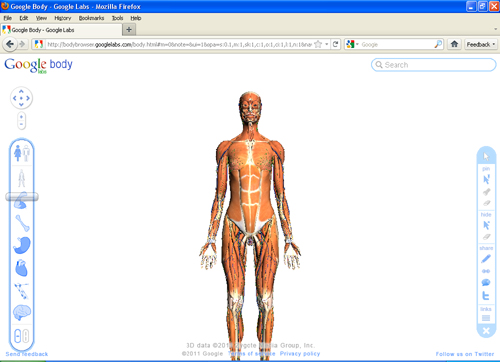Select the skin layer body outline icon
Image resolution: width=500 pixels, height=362 pixels.
tap(22, 178)
